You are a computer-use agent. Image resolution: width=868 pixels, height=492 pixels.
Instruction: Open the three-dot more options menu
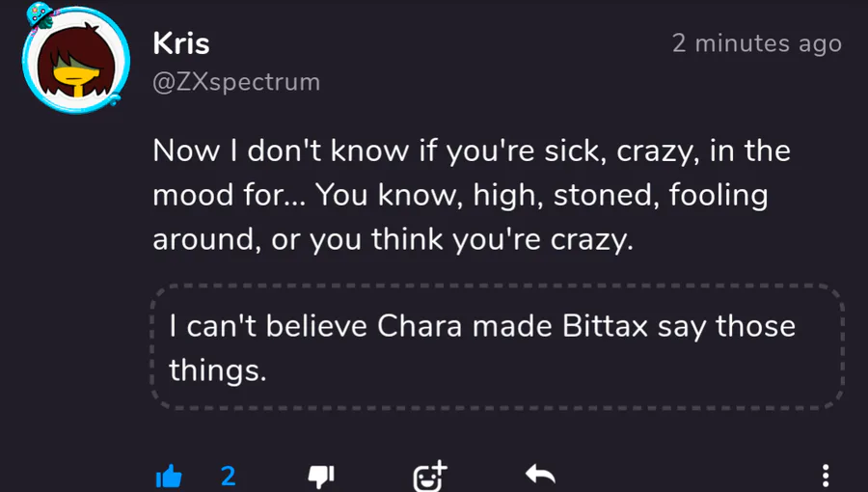(825, 476)
